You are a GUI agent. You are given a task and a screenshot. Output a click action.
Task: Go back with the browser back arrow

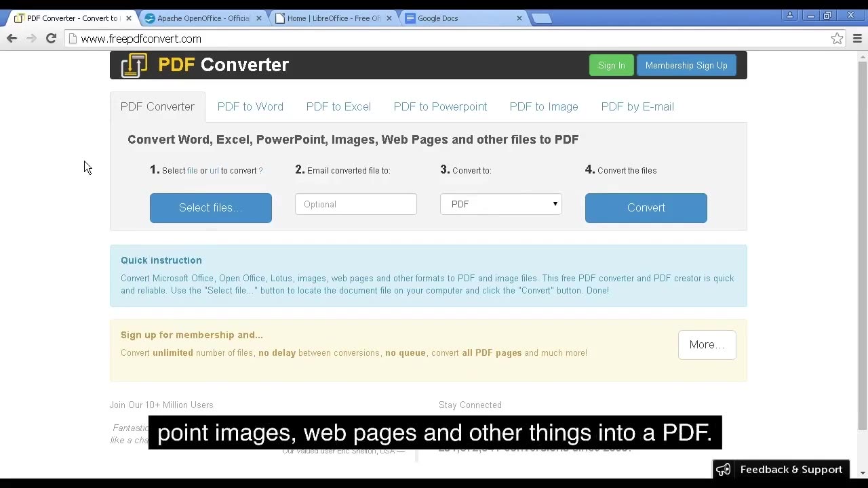(x=12, y=39)
